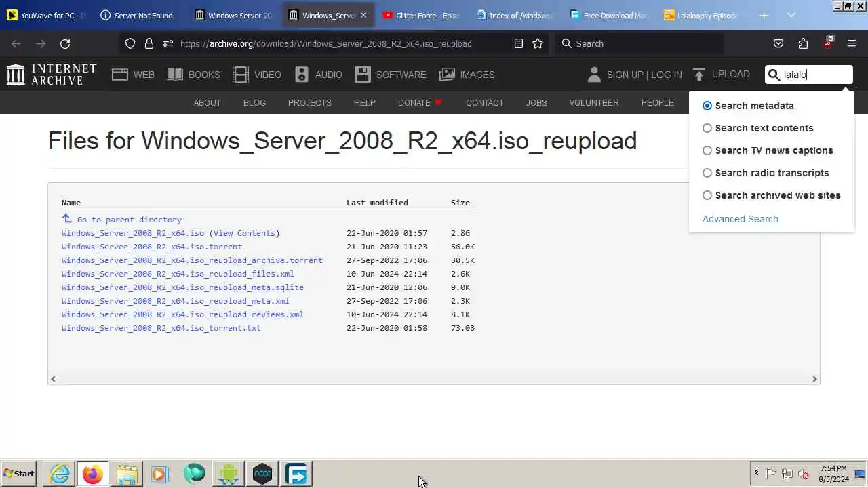Open the Android icon on the taskbar
868x488 pixels.
pos(229,474)
